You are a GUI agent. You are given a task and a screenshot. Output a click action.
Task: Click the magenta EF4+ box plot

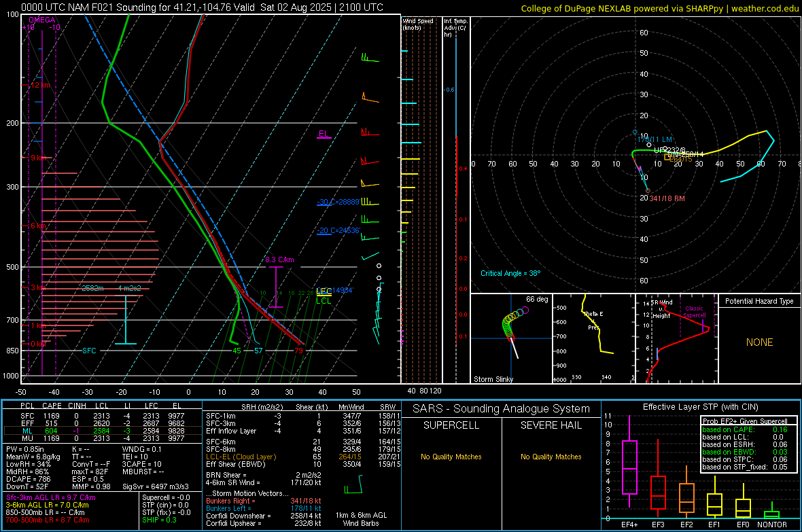point(629,461)
